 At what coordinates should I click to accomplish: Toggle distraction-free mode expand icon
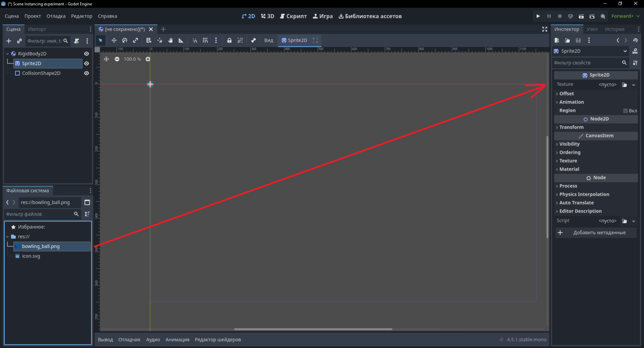[x=545, y=29]
